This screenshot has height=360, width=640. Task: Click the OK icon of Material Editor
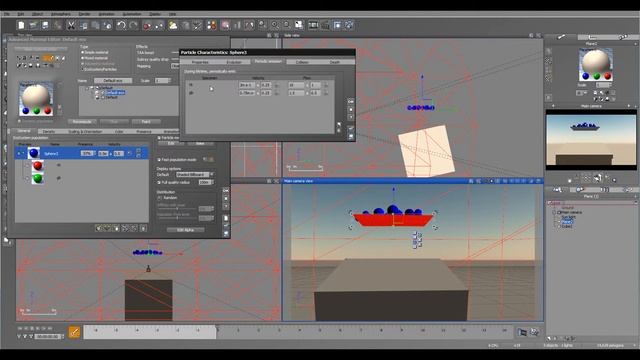coord(226,191)
